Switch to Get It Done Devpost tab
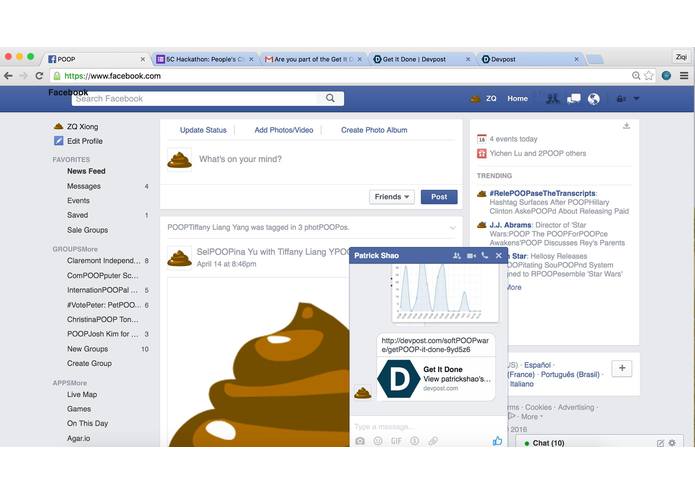 coord(422,59)
